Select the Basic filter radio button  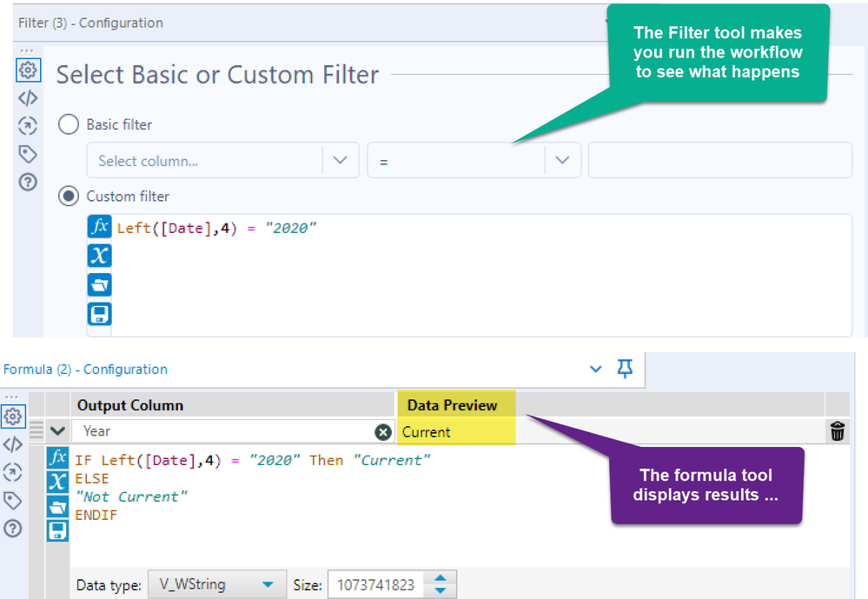click(69, 124)
